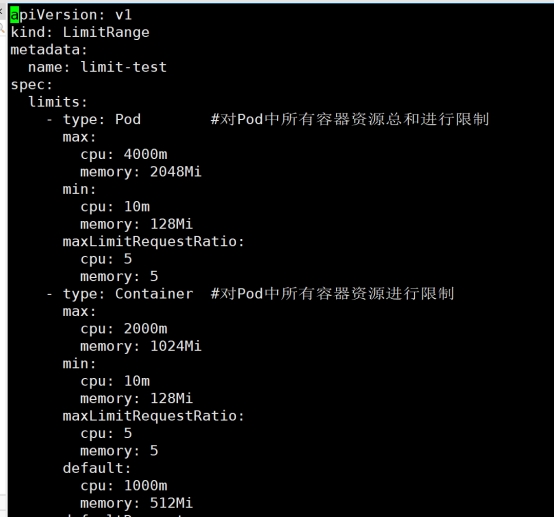Click the limits: key
Screen dimensions: 554x517
[x=58, y=102]
